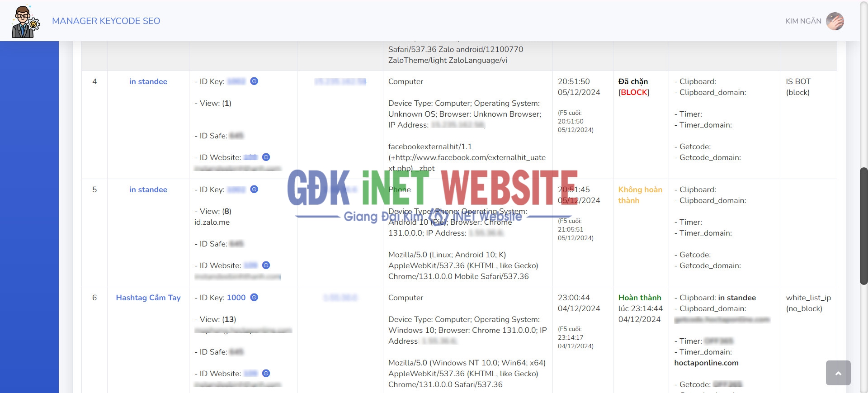This screenshot has width=868, height=393.
Task: Click the hoctaponline.com timer domain
Action: pos(706,363)
